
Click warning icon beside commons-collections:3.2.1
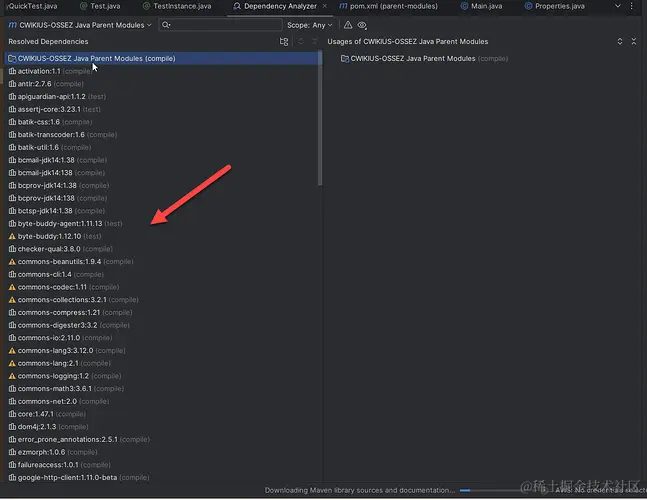coord(12,300)
